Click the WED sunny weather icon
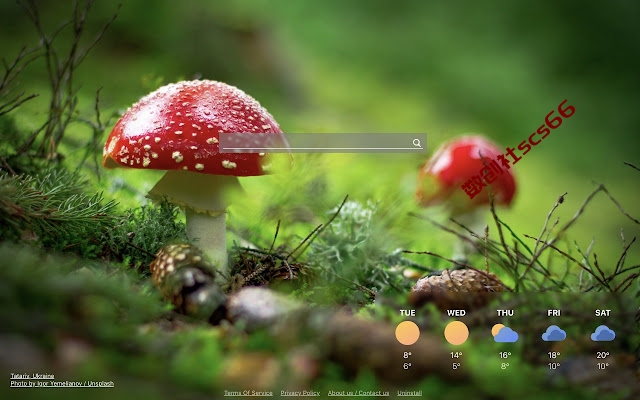 (x=456, y=333)
